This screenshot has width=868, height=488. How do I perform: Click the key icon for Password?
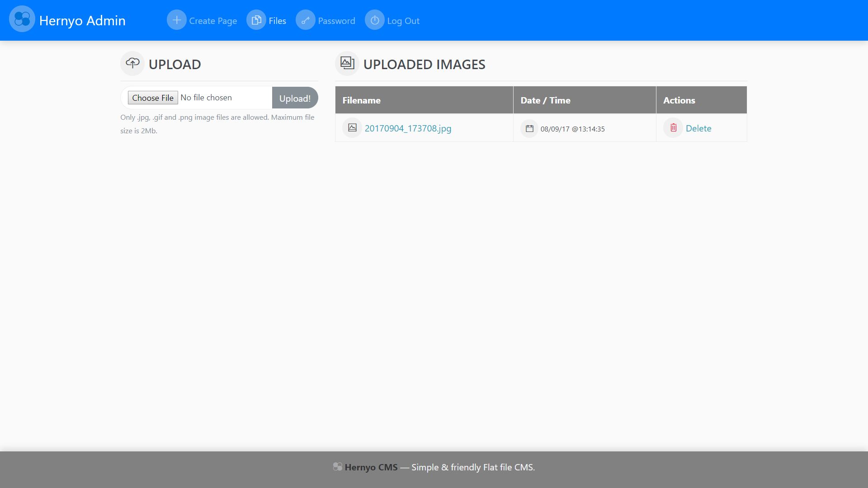(x=306, y=20)
